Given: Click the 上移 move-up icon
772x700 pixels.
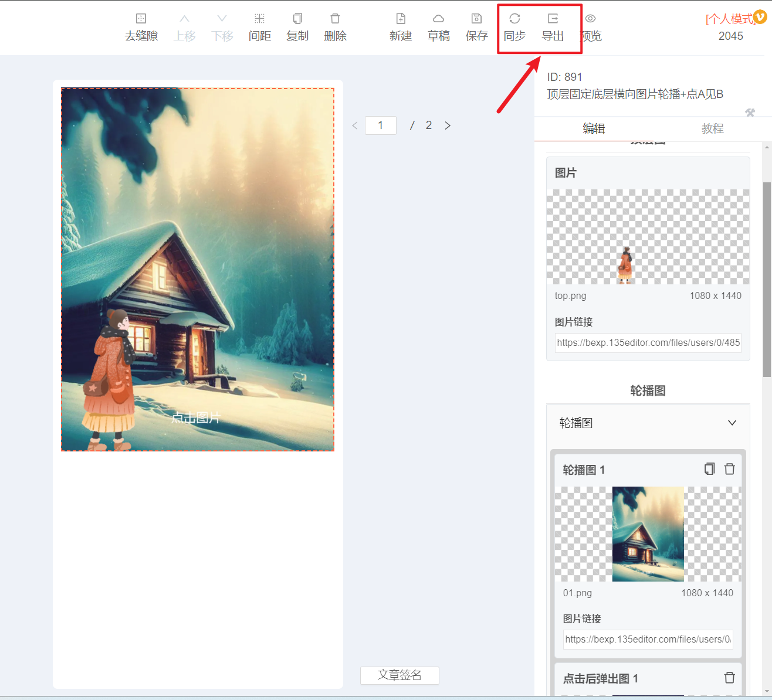Looking at the screenshot, I should point(184,19).
